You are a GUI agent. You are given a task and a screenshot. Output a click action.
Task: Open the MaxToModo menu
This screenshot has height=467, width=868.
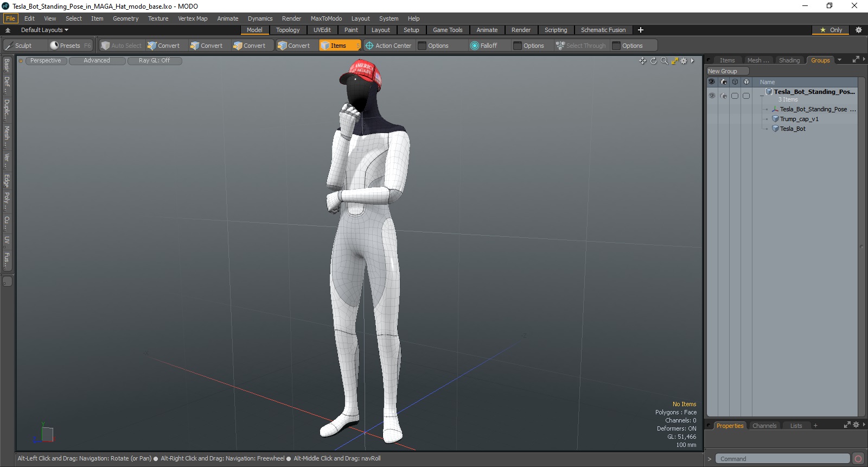tap(326, 18)
